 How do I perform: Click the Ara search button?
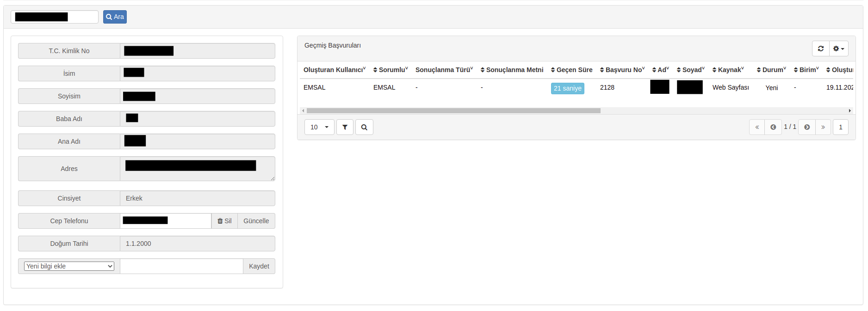coord(115,17)
